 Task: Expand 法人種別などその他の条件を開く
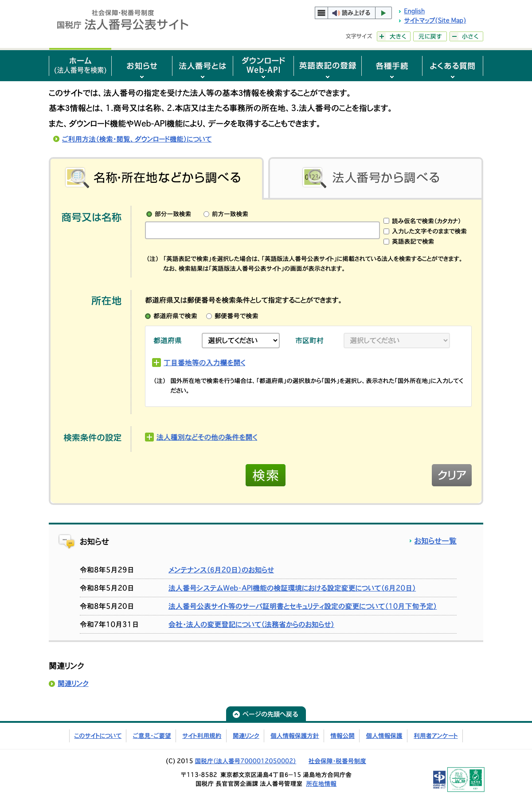pyautogui.click(x=207, y=437)
